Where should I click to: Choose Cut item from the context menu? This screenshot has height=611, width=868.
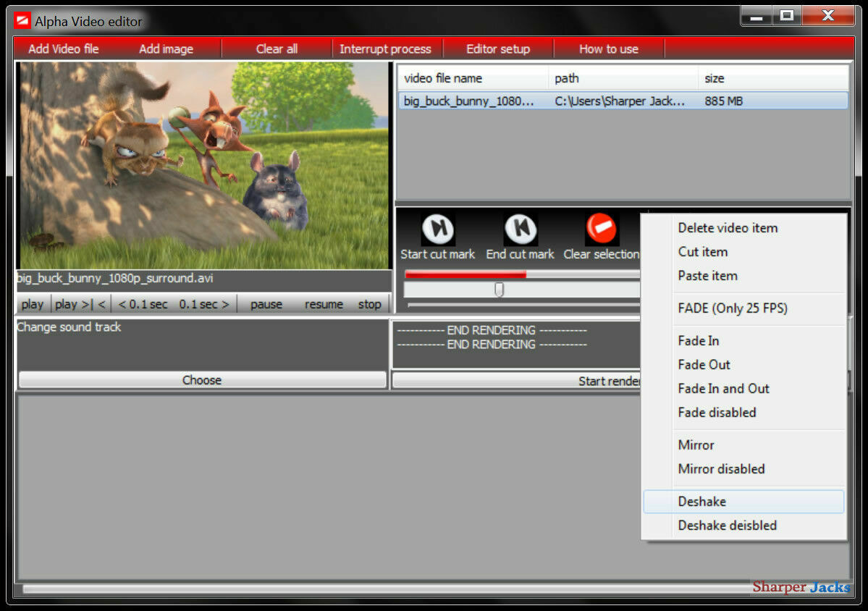click(743, 252)
